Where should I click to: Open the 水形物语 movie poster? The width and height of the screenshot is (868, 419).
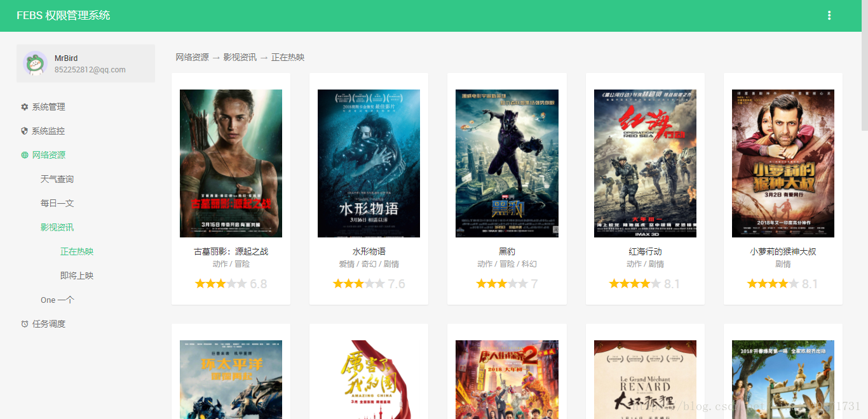[369, 163]
